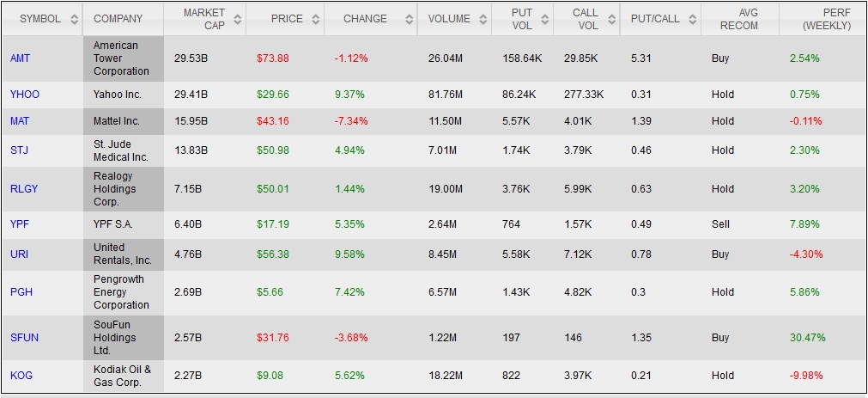Click the $73.88 price for AMT
The image size is (868, 398).
coord(273,58)
